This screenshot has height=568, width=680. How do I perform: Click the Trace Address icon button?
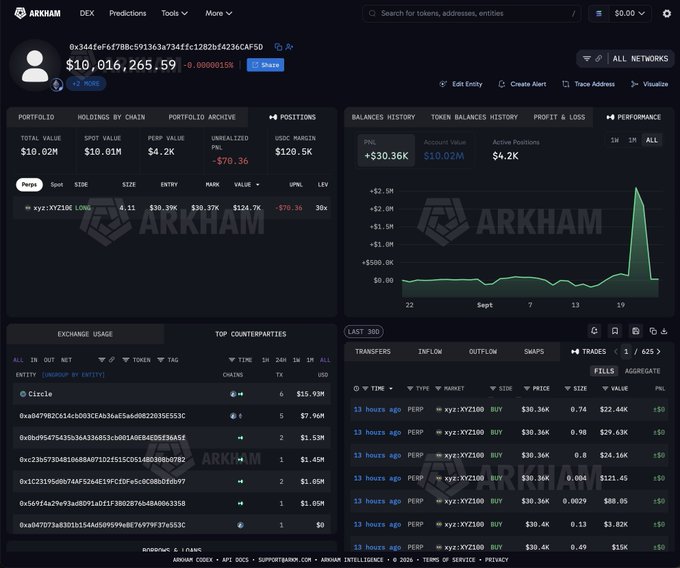588,84
